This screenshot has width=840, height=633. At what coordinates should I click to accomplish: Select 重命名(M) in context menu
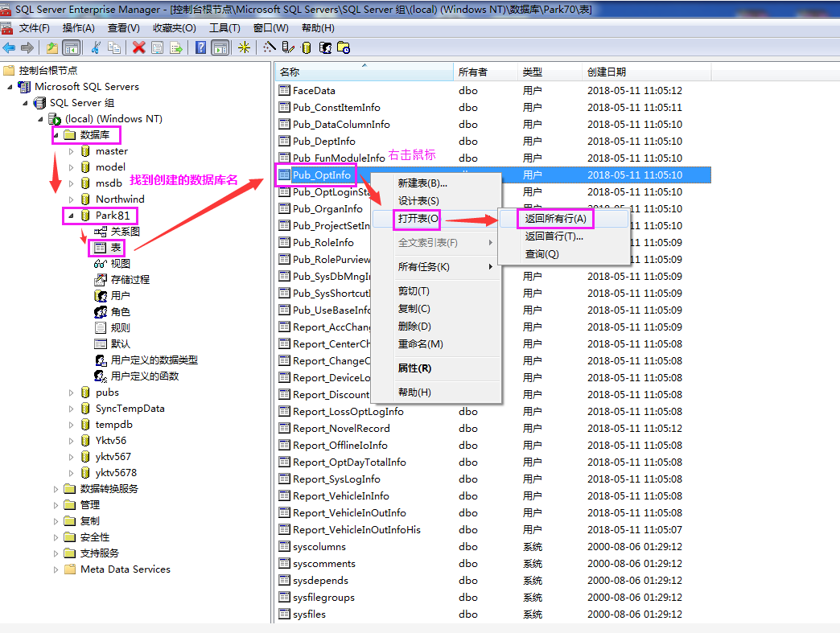(436, 343)
